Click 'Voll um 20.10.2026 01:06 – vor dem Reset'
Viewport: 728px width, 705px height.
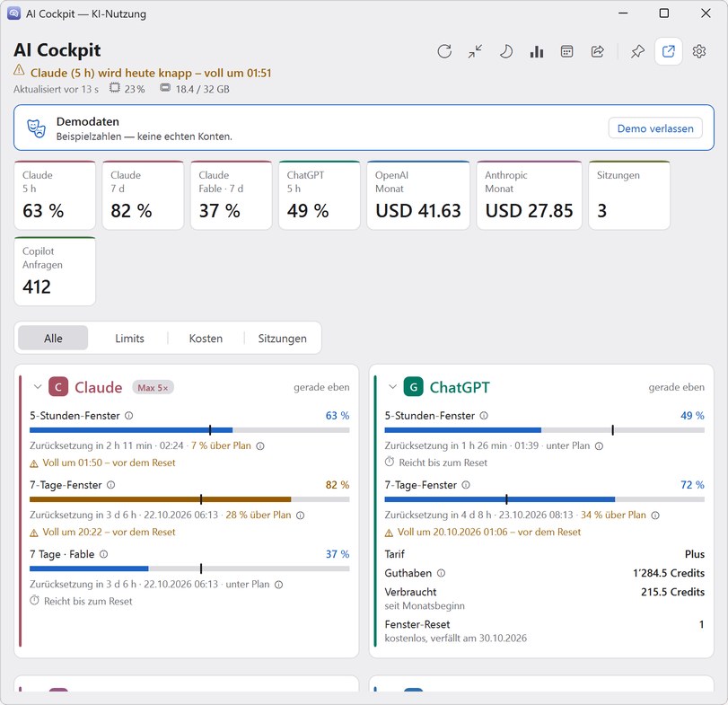click(489, 532)
